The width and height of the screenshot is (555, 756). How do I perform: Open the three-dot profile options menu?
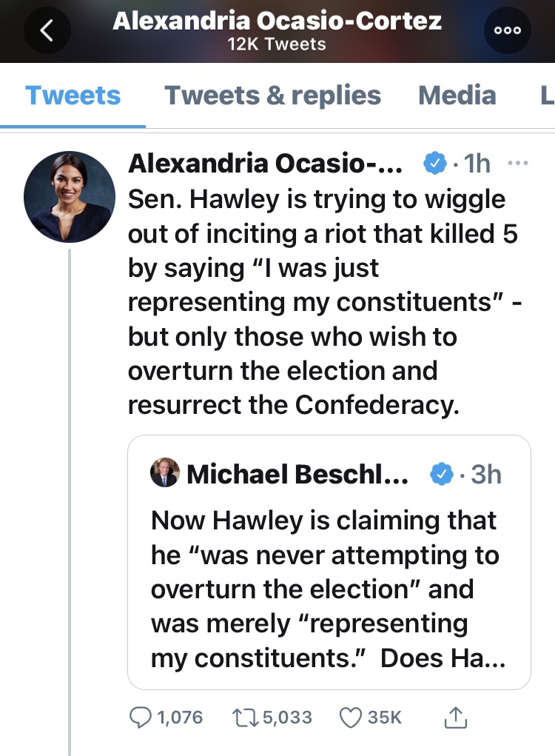[507, 30]
